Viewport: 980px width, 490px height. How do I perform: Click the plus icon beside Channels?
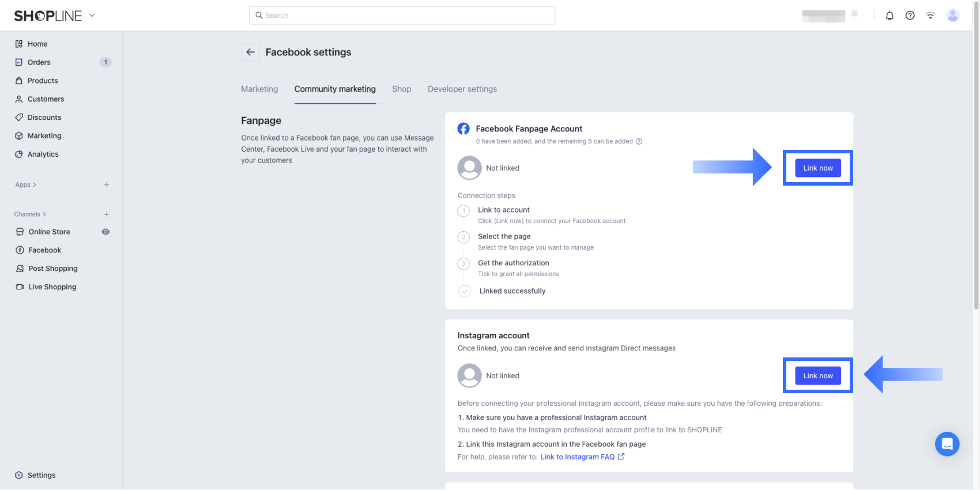(x=107, y=214)
